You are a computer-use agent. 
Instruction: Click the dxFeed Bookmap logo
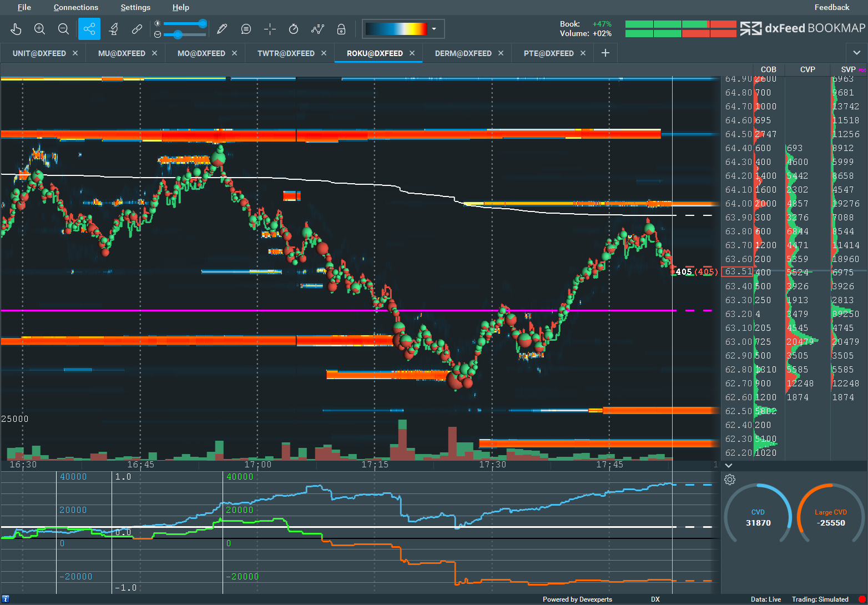click(803, 28)
